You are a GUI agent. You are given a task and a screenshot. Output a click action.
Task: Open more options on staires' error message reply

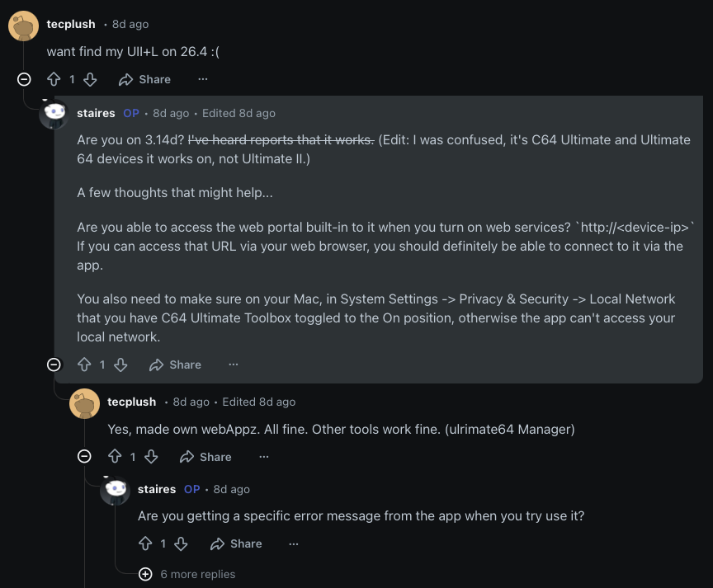[x=294, y=543]
